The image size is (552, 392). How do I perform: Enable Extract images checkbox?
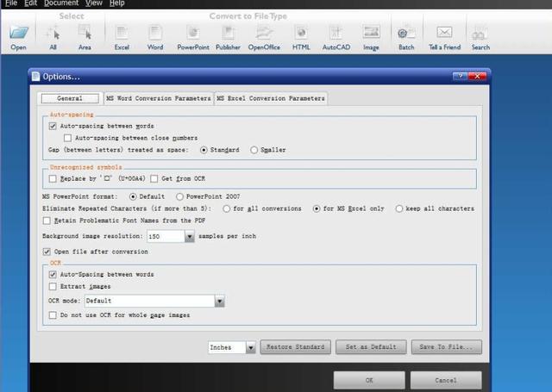(x=53, y=287)
